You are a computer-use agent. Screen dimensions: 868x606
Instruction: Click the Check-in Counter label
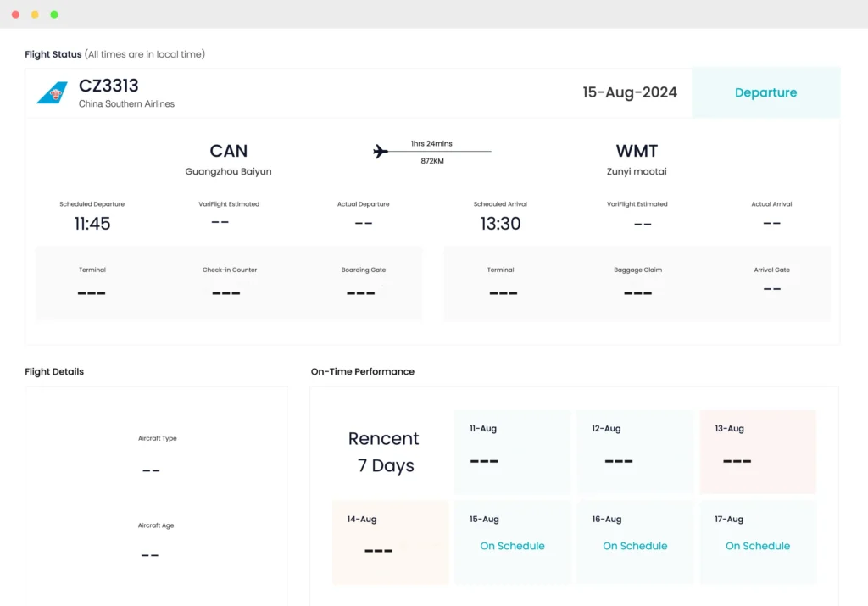point(230,270)
